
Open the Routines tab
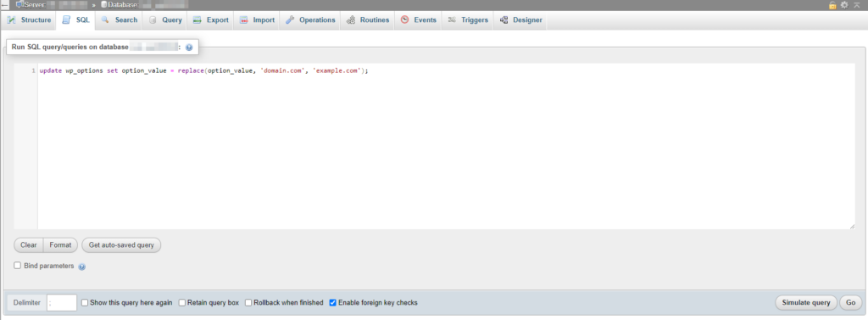click(368, 20)
